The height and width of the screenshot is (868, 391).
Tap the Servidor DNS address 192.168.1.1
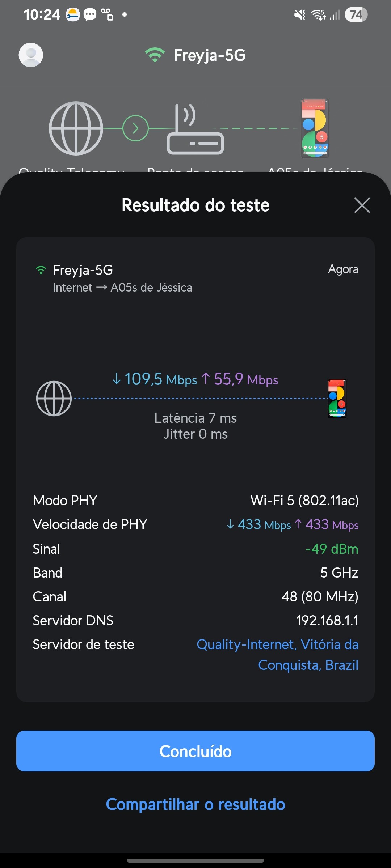pos(327,621)
